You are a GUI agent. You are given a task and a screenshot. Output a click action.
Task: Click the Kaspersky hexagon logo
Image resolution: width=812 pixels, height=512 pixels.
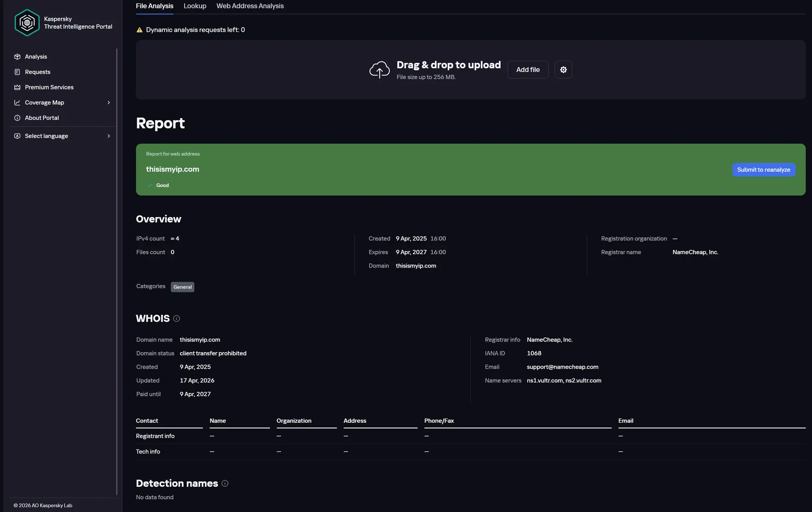tap(27, 23)
